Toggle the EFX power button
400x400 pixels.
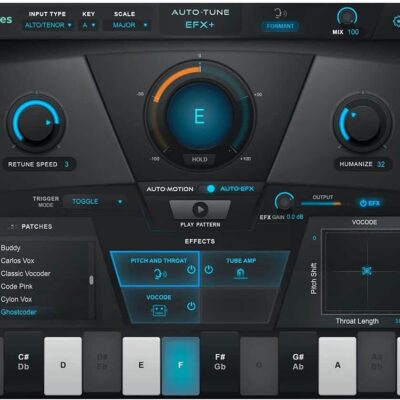pos(370,203)
